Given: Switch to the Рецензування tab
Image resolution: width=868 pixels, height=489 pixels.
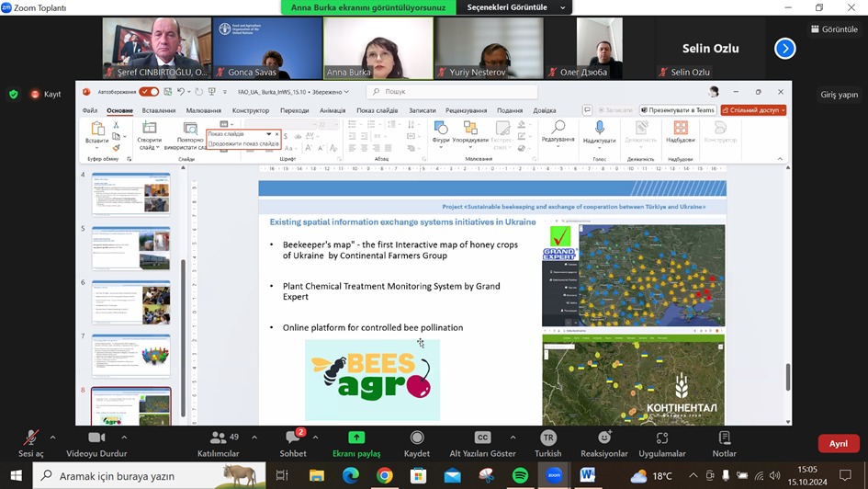Looking at the screenshot, I should click(x=466, y=110).
